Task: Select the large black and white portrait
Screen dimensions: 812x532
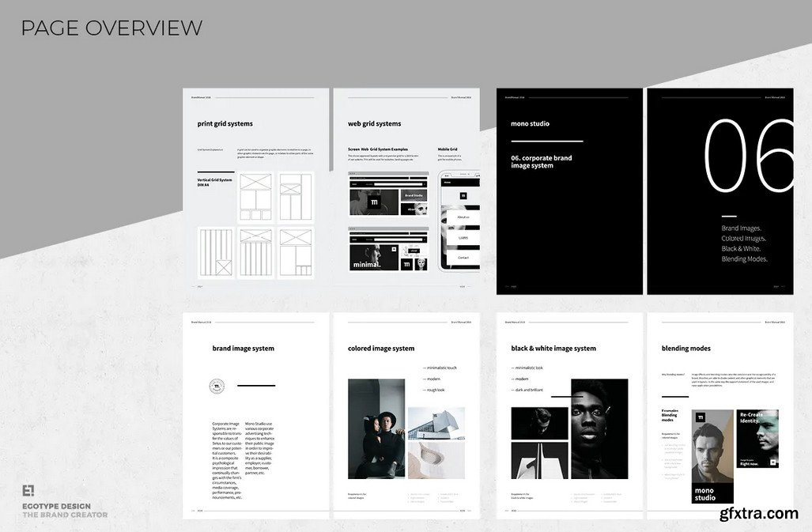Action: pyautogui.click(x=599, y=428)
